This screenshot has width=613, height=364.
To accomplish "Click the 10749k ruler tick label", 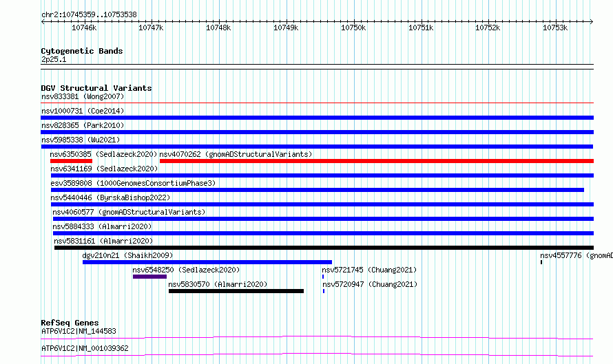I will (x=286, y=28).
